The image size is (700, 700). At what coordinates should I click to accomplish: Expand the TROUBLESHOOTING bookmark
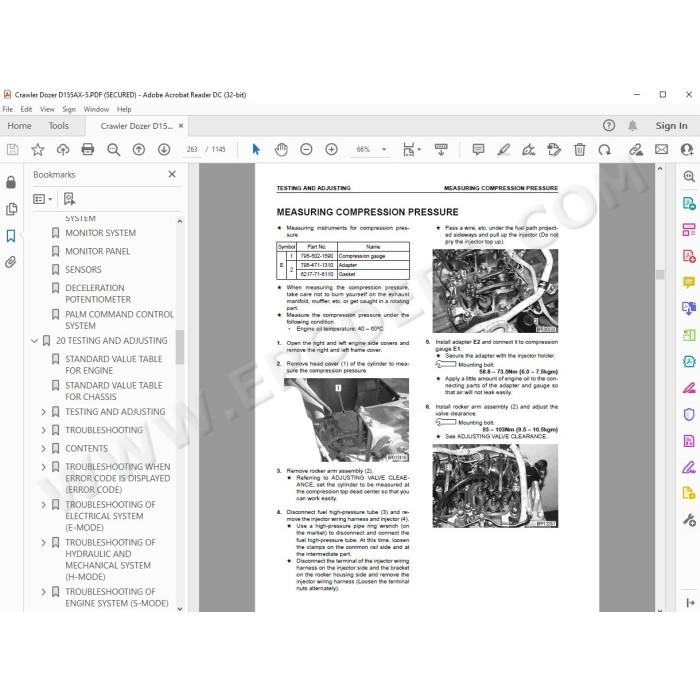tap(43, 430)
